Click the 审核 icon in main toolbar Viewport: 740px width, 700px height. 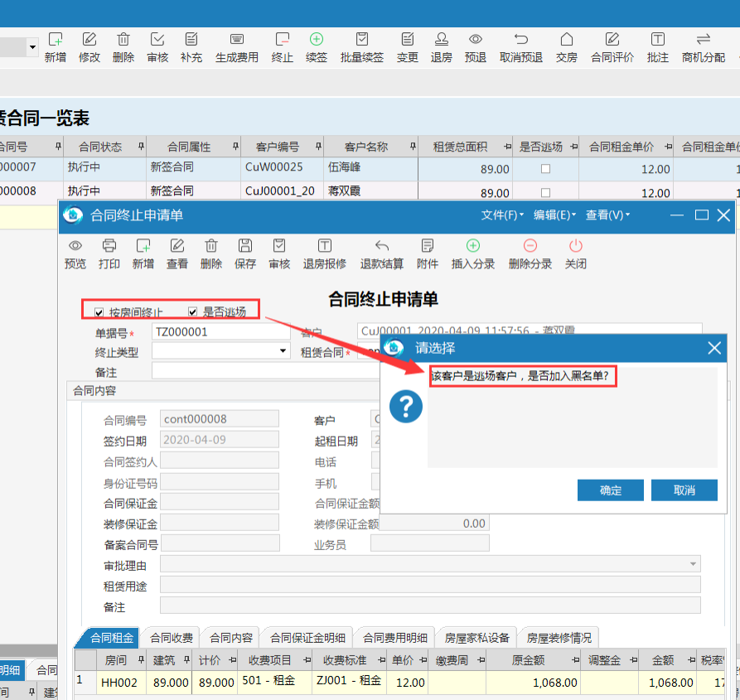tap(157, 39)
